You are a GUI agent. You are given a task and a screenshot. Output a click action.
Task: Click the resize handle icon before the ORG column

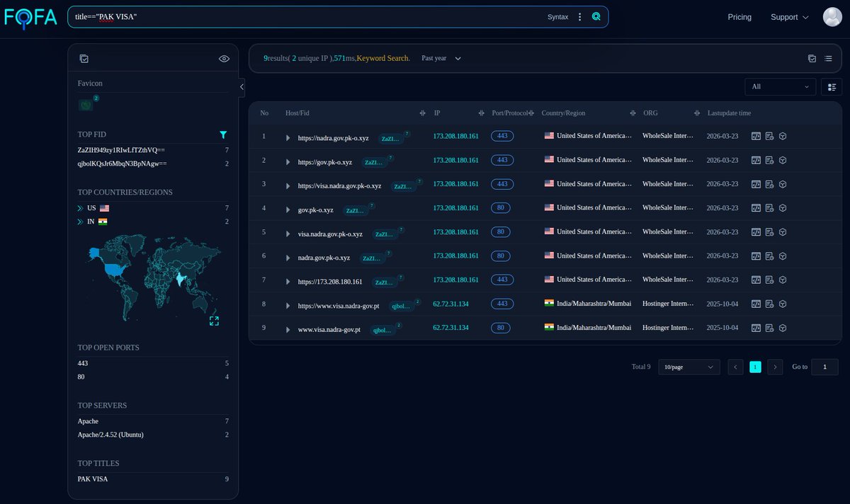click(632, 113)
